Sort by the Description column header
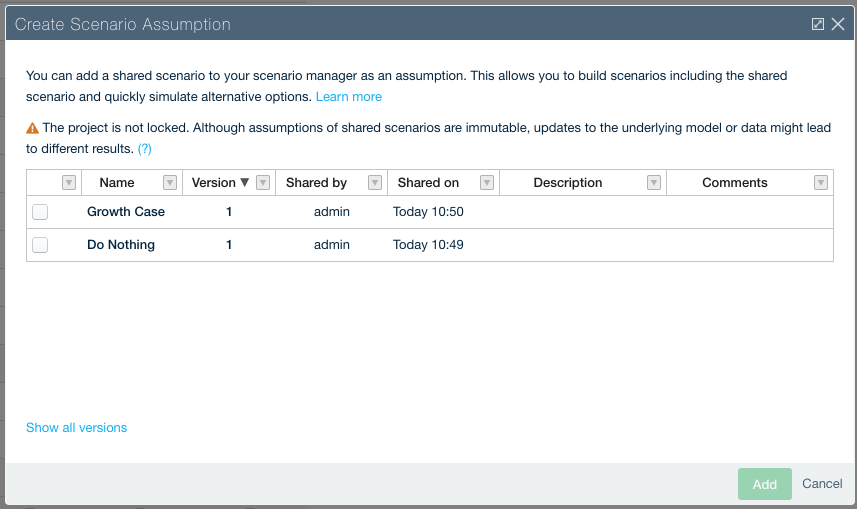 568,183
